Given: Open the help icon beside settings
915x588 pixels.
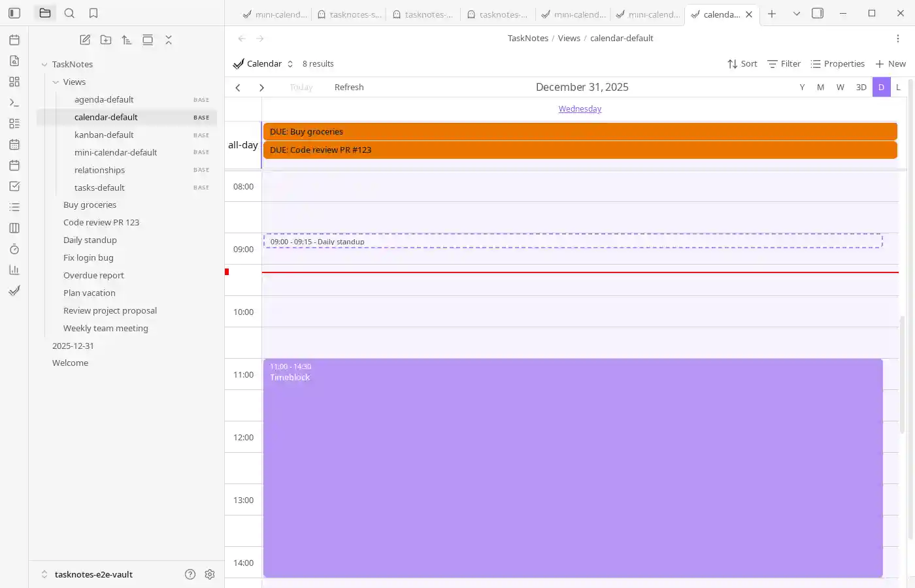Looking at the screenshot, I should [190, 574].
